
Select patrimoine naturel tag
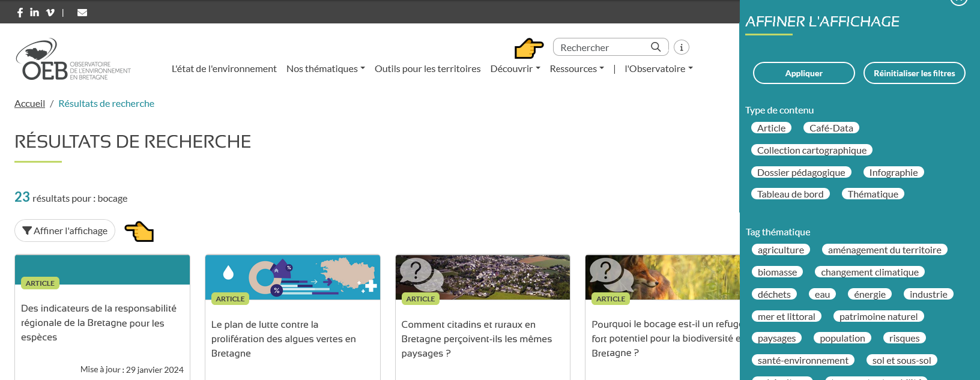pyautogui.click(x=879, y=316)
